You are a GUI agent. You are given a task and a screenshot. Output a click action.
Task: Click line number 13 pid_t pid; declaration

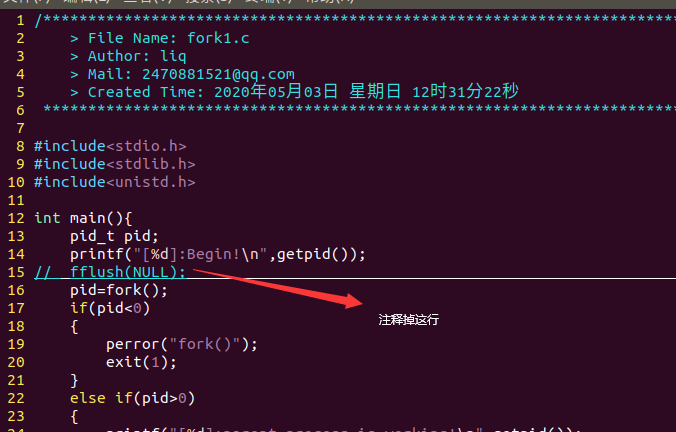point(114,236)
